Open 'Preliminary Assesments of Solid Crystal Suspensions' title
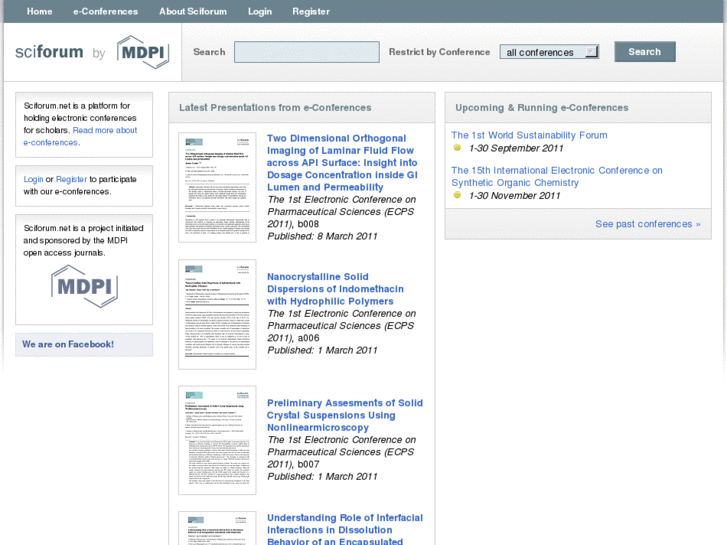Viewport: 727px width, 545px height. coord(344,415)
